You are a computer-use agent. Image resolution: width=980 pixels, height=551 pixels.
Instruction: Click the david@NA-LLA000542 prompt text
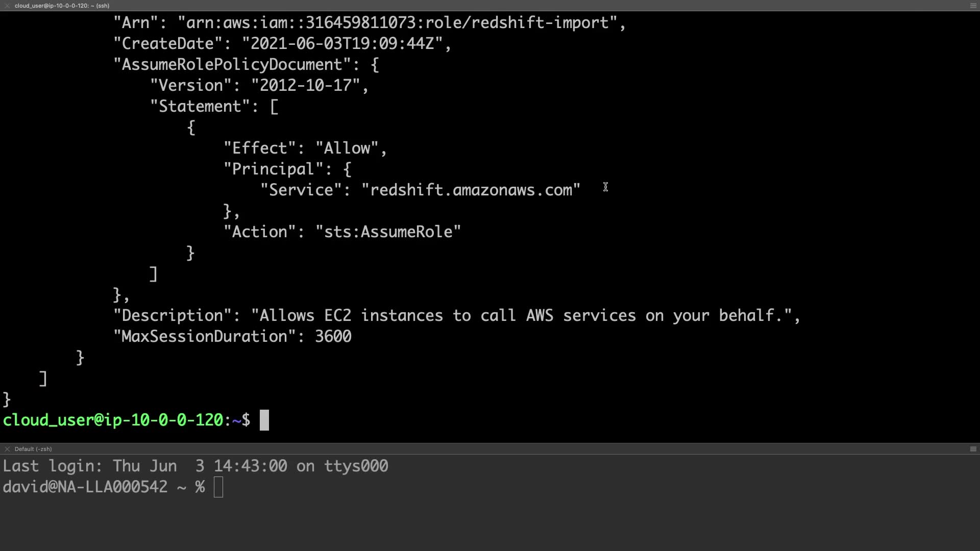pos(85,487)
